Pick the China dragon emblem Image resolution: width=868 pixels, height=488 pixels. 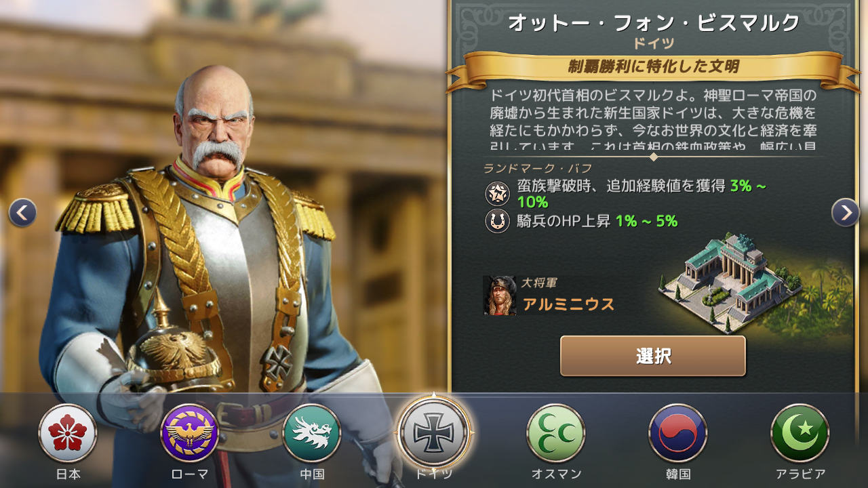click(x=312, y=433)
